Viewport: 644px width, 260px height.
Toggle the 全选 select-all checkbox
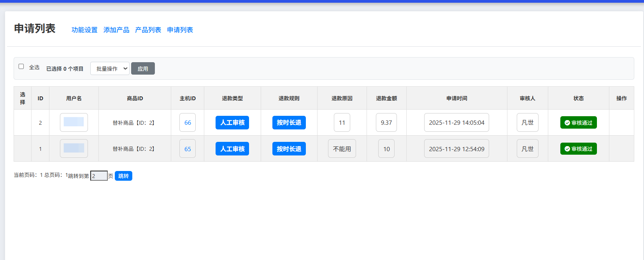pyautogui.click(x=21, y=66)
